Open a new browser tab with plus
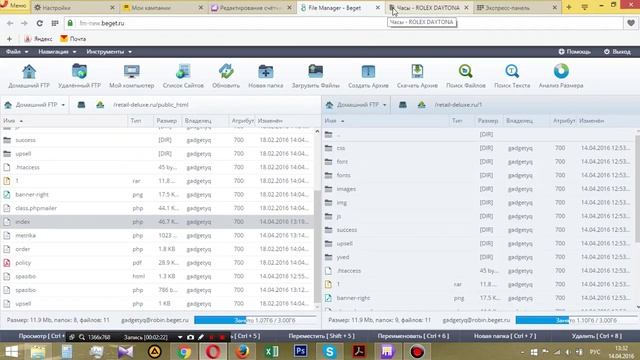Screen dimensions: 640x360 click(569, 8)
